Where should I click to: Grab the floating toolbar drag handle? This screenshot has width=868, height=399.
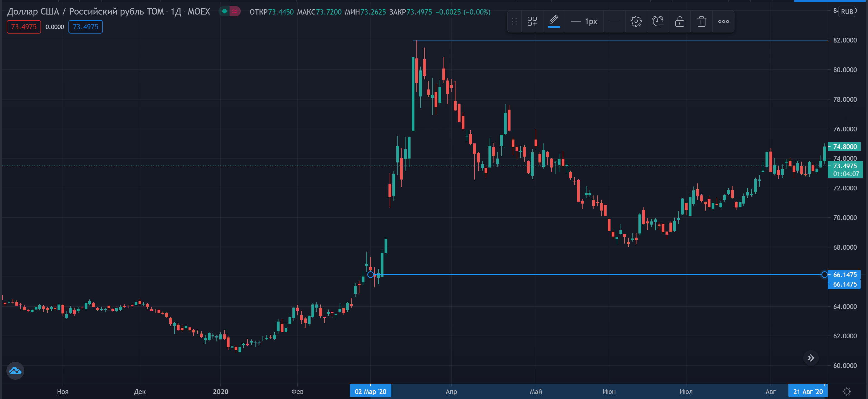[x=514, y=22]
